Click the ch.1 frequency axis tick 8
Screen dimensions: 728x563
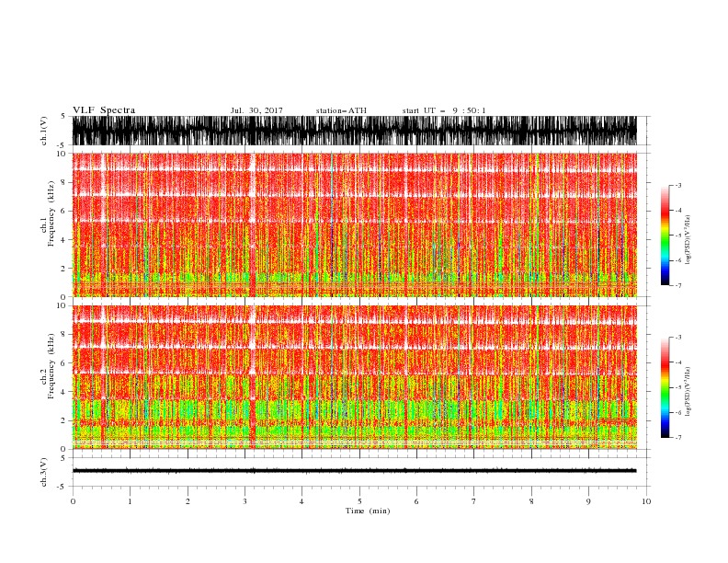63,182
